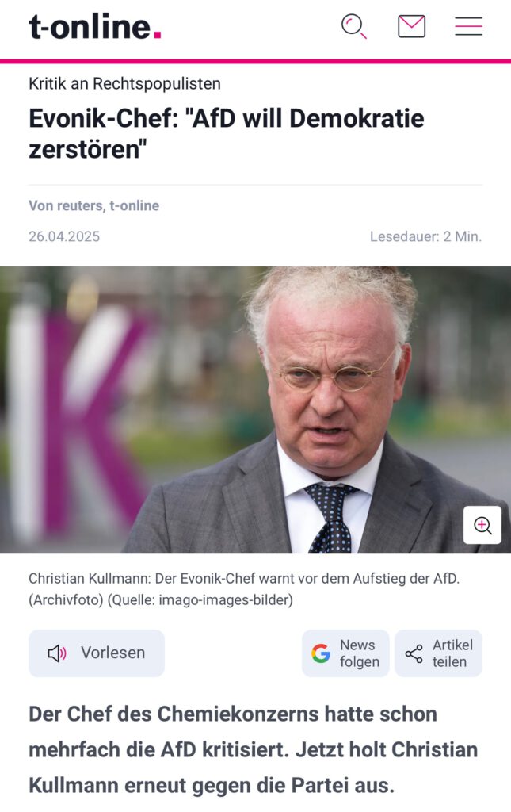The width and height of the screenshot is (511, 812).
Task: Click the date 26.04.2025
Action: pyautogui.click(x=64, y=236)
